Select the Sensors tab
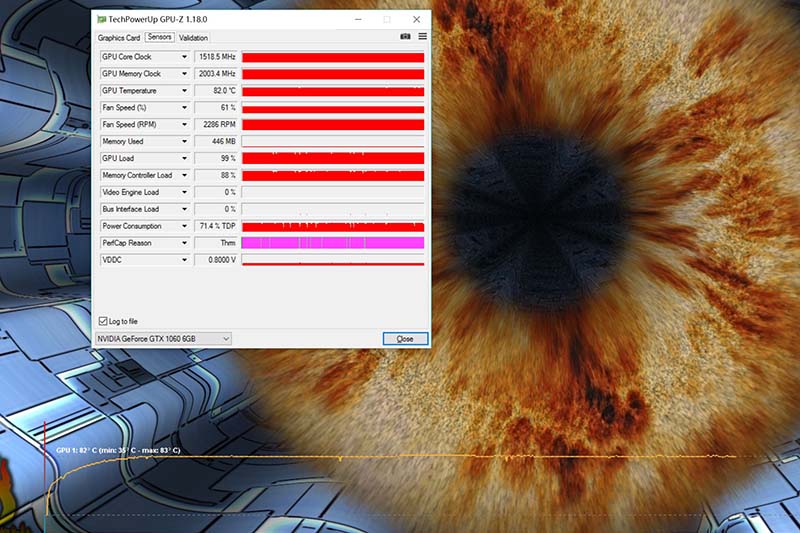The width and height of the screenshot is (800, 533). point(159,37)
